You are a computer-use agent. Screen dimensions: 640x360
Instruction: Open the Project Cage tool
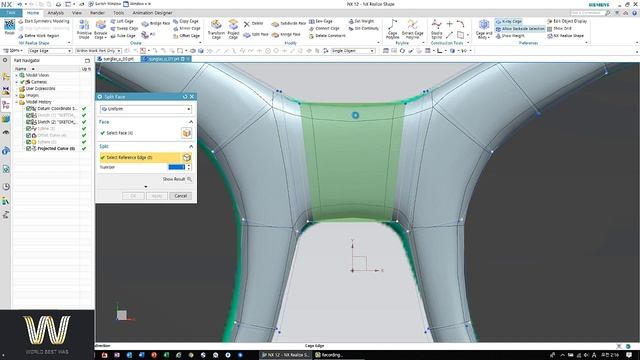tap(233, 29)
